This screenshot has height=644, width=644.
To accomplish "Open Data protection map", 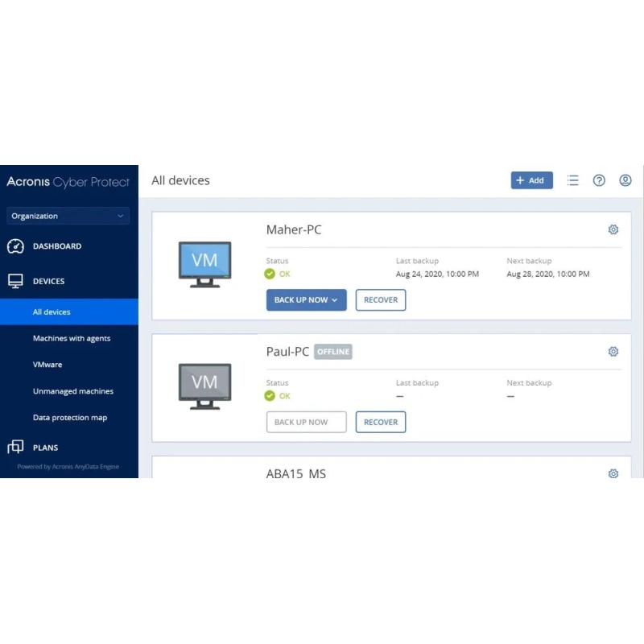I will click(x=70, y=418).
